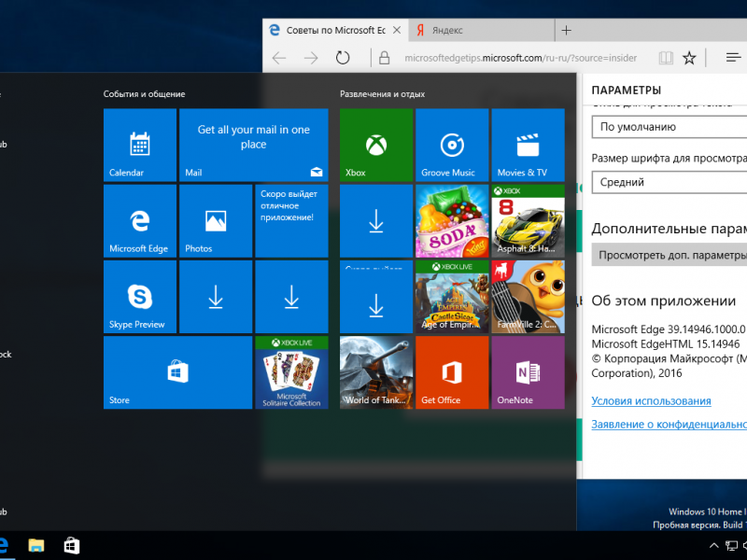Screen dimensions: 747x560
Task: Go back in Edge browser
Action: point(279,58)
